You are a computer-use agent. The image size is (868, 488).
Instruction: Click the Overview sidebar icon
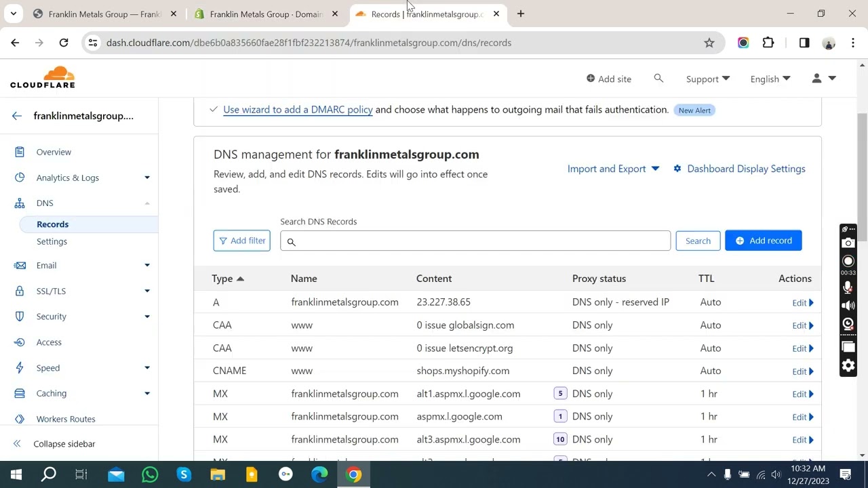coord(20,152)
